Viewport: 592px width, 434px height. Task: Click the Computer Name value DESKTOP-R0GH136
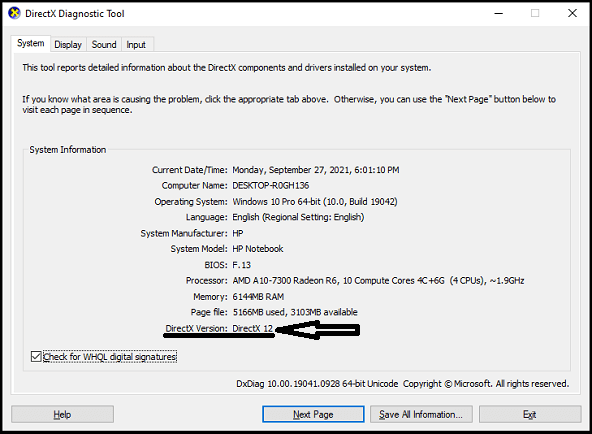pyautogui.click(x=271, y=186)
